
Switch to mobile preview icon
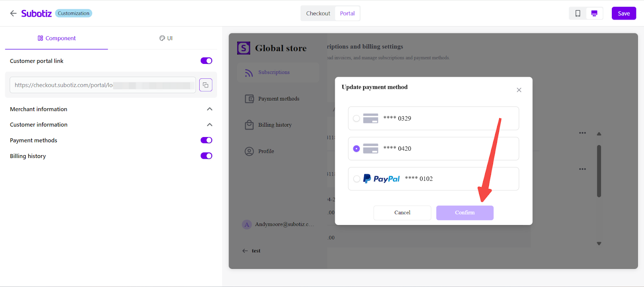[x=578, y=13]
